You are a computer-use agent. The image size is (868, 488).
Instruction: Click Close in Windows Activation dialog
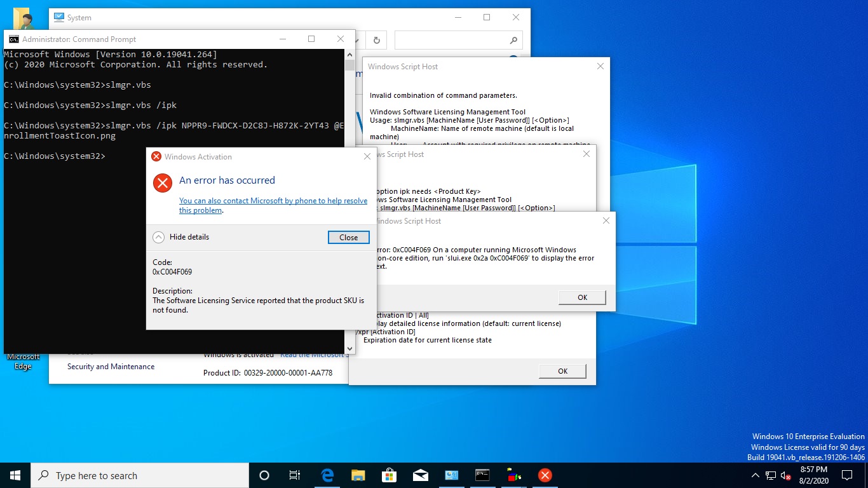point(348,237)
